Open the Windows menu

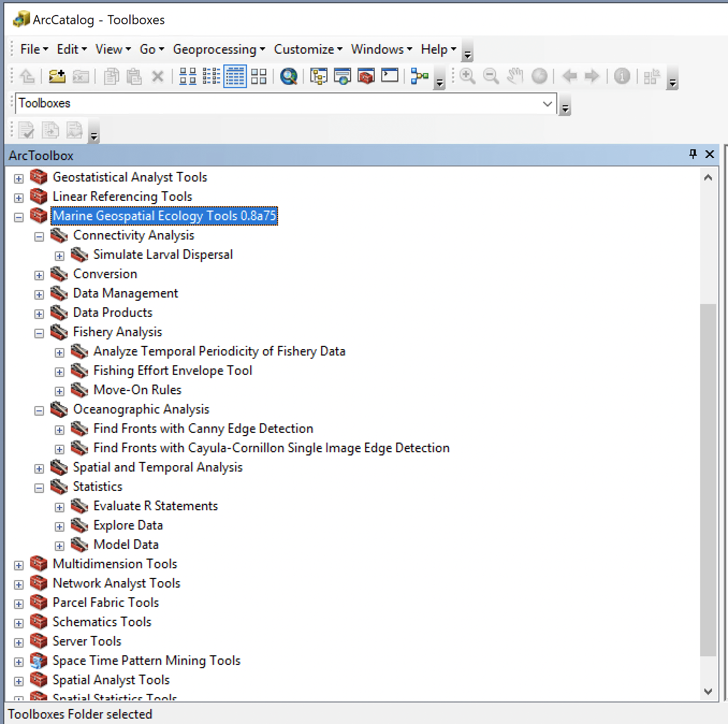[x=382, y=49]
